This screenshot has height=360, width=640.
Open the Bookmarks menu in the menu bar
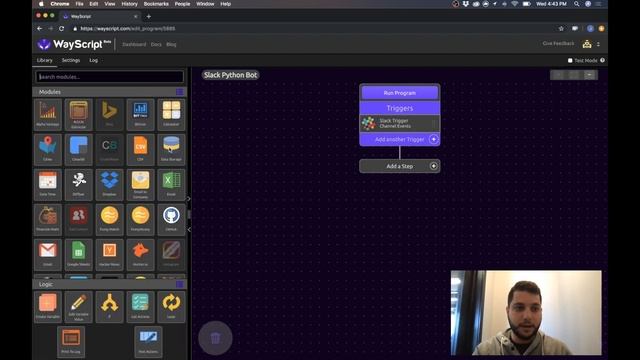[156, 4]
